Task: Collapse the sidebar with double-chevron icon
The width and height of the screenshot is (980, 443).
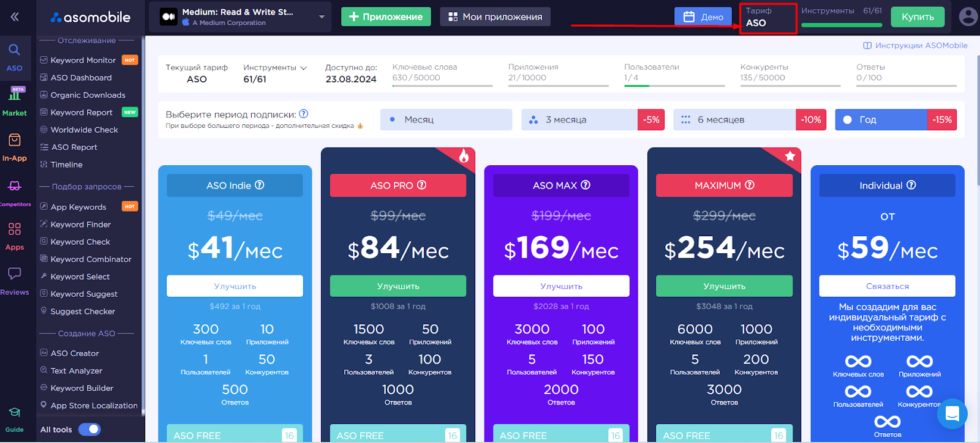Action: point(15,17)
